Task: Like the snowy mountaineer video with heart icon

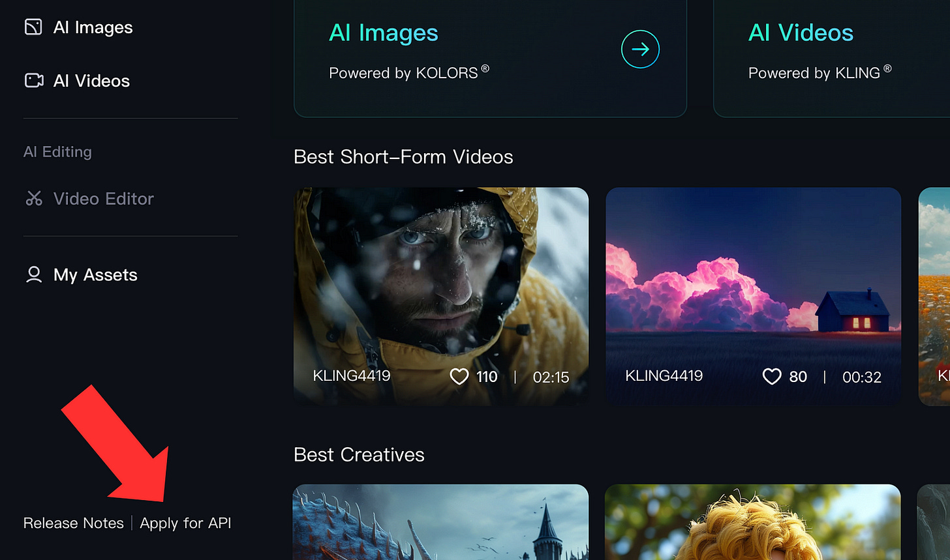Action: [460, 376]
